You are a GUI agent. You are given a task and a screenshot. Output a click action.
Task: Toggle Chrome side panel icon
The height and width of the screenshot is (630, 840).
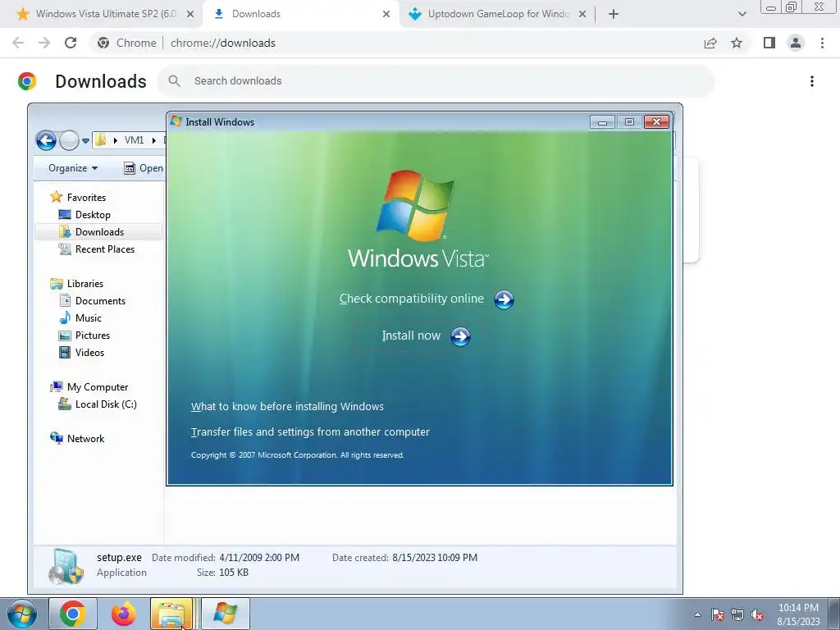(769, 43)
